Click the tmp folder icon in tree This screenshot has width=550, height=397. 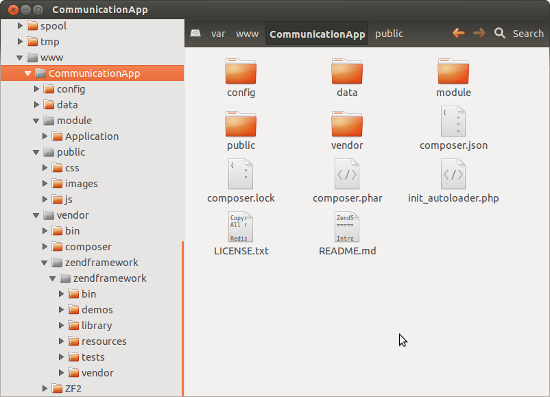click(33, 42)
